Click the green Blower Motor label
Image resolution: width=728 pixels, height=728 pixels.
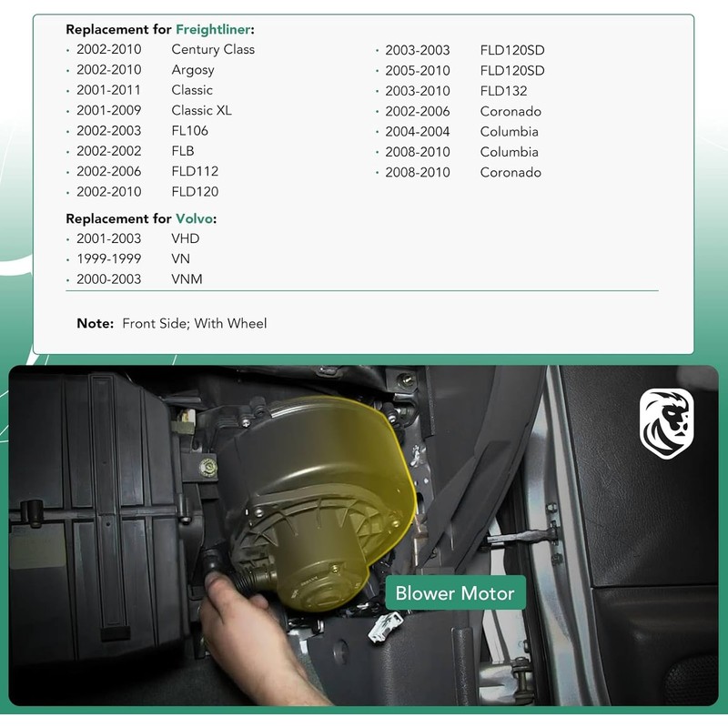pos(455,593)
